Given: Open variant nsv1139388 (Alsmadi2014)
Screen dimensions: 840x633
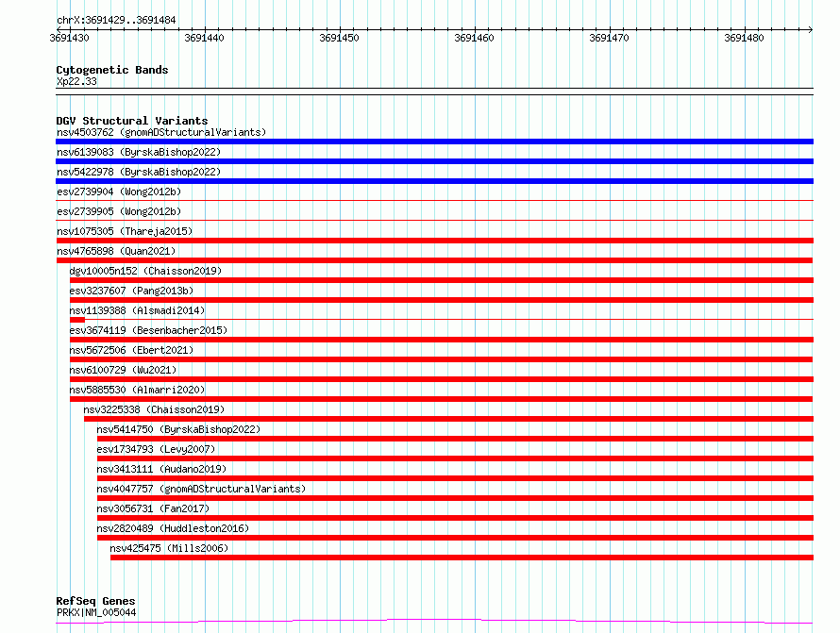Looking at the screenshot, I should pos(137,310).
